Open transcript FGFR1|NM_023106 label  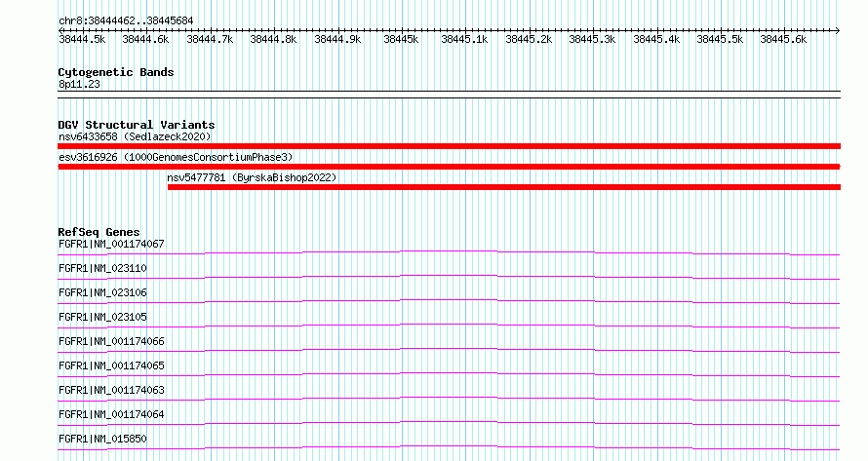(x=102, y=292)
